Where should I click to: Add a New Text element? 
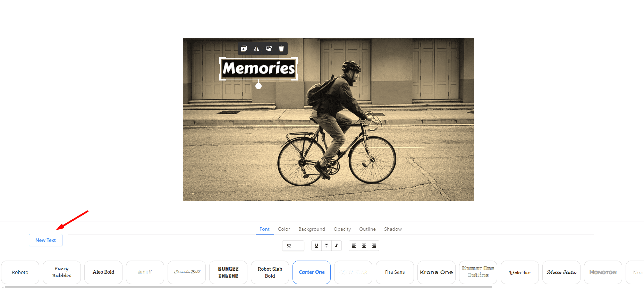click(x=45, y=240)
